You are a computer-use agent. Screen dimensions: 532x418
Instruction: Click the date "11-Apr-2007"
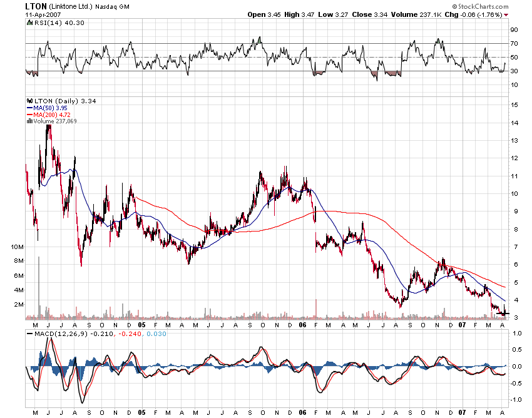43,14
